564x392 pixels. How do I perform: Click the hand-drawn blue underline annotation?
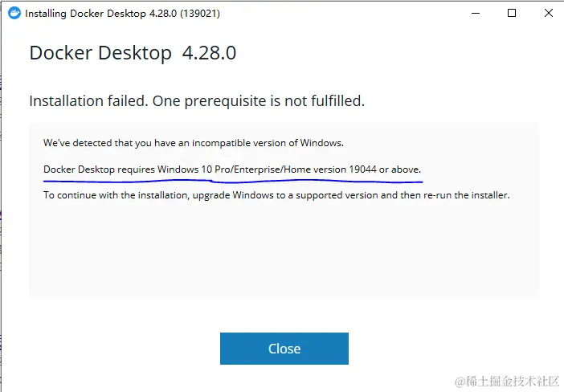coord(233,182)
